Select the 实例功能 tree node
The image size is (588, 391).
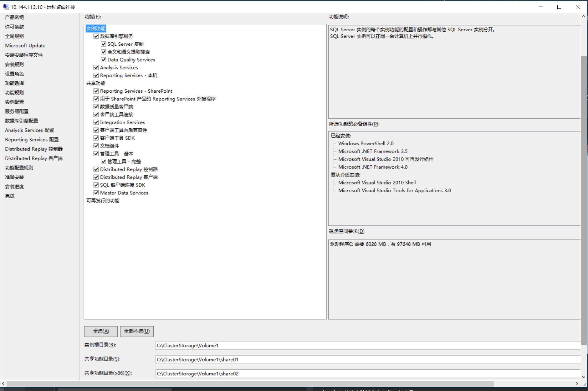point(96,28)
